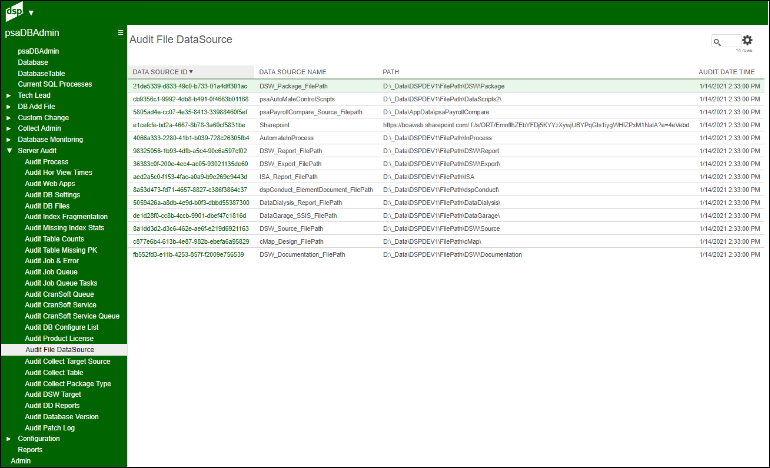Click the search magnifier icon
This screenshot has width=770, height=468.
[x=717, y=42]
